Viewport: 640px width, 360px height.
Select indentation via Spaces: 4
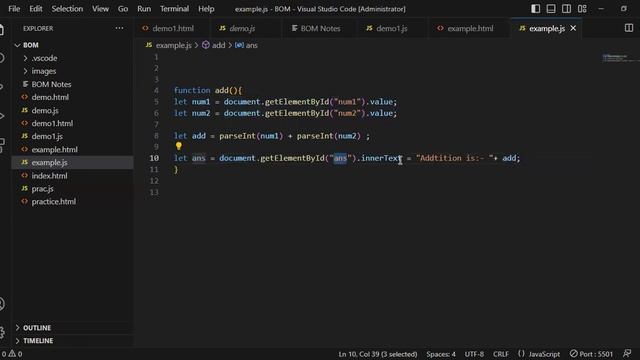[x=441, y=354]
